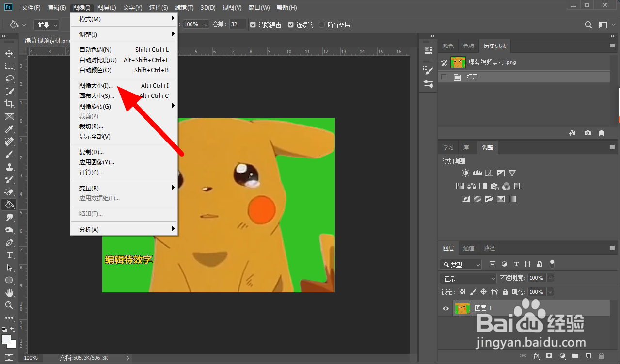Hide 图层 1 with eye icon
Viewport: 620px width, 364px height.
pyautogui.click(x=445, y=308)
